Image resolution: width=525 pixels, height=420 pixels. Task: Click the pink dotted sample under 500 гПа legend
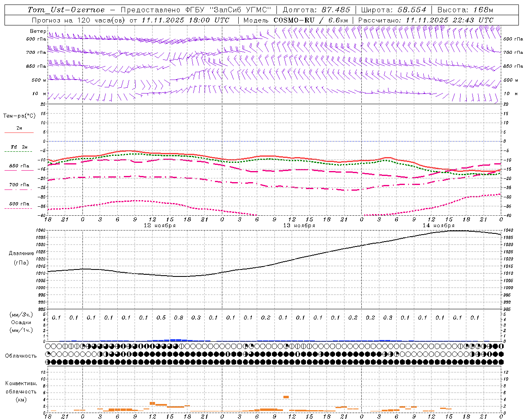(x=19, y=208)
